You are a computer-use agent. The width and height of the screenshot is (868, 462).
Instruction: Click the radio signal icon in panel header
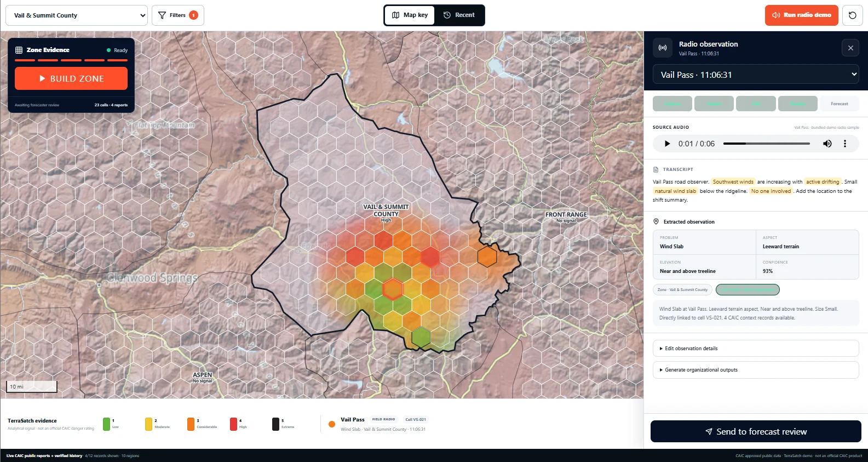(x=663, y=48)
